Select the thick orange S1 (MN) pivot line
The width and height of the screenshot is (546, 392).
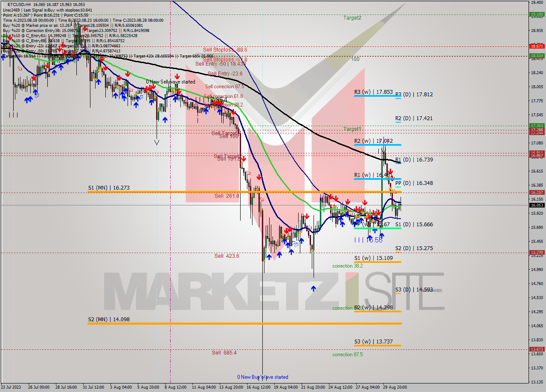(x=244, y=192)
